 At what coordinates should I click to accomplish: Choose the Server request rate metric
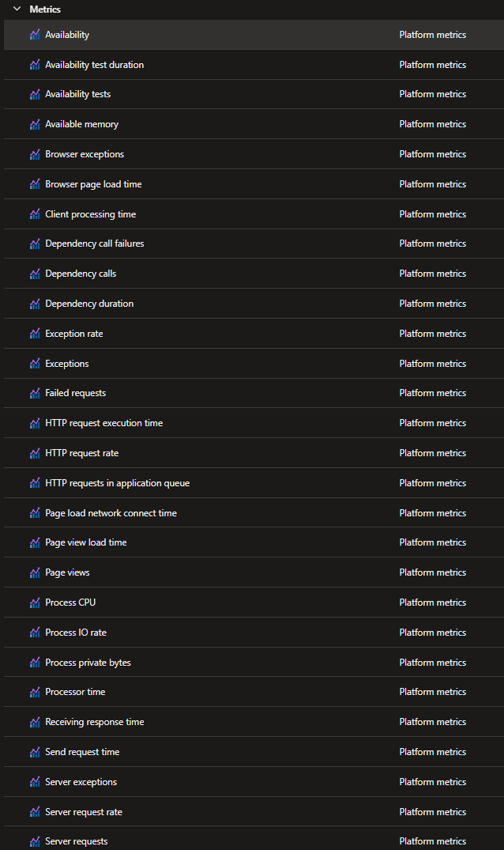pyautogui.click(x=83, y=812)
